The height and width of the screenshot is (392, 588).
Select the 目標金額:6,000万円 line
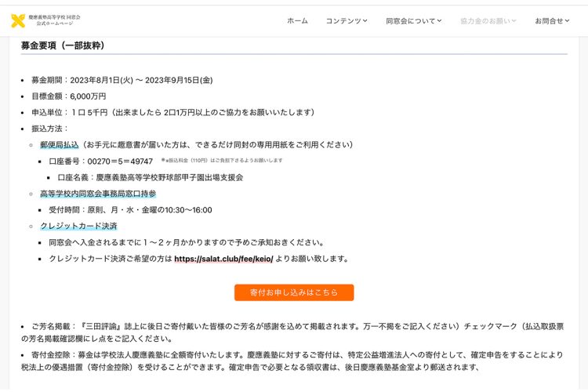(x=69, y=96)
